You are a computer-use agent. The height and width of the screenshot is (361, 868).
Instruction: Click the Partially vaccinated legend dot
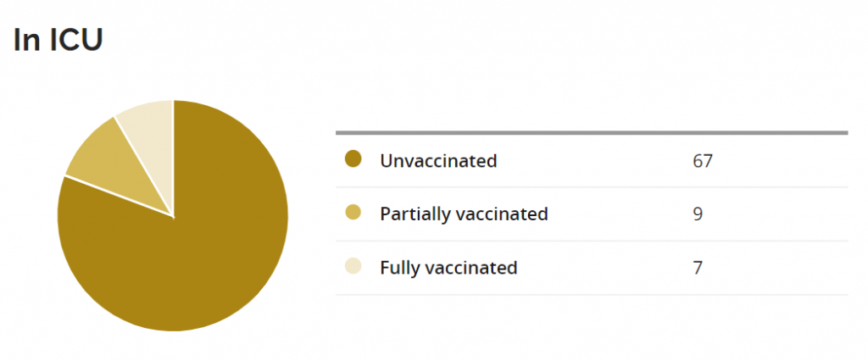[x=353, y=213]
